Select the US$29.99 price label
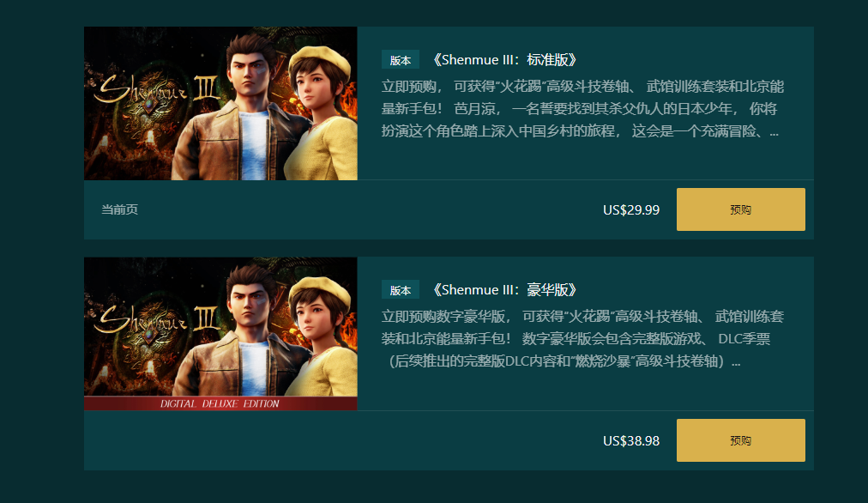This screenshot has height=503, width=868. click(x=631, y=210)
